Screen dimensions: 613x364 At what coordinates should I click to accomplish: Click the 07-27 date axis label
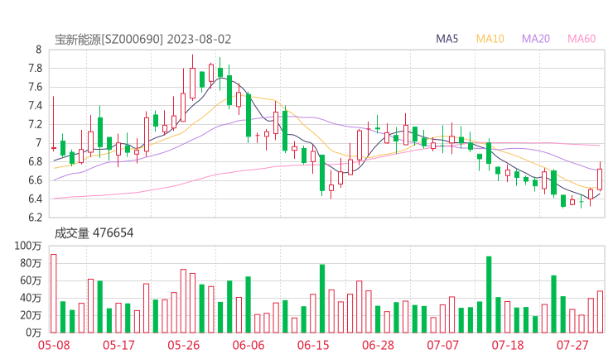click(x=572, y=345)
